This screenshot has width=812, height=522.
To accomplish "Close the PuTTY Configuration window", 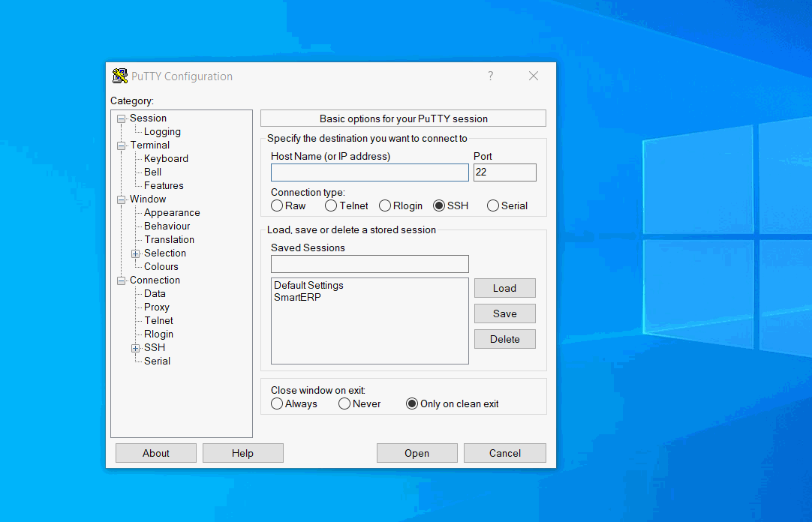I will coord(534,76).
